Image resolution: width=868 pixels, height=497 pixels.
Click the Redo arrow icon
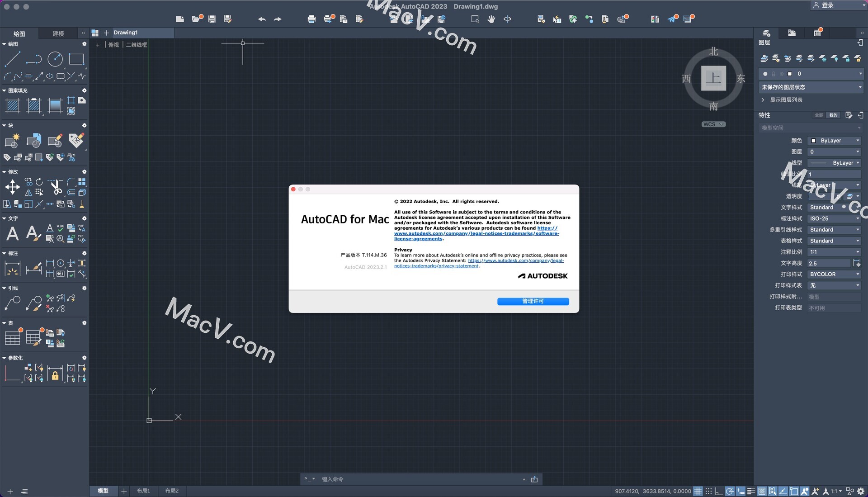[x=278, y=19]
